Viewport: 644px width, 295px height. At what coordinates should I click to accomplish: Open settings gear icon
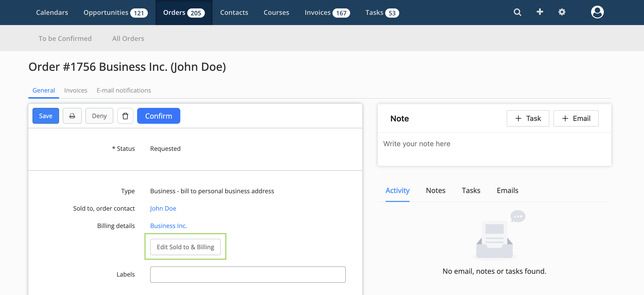pos(562,12)
